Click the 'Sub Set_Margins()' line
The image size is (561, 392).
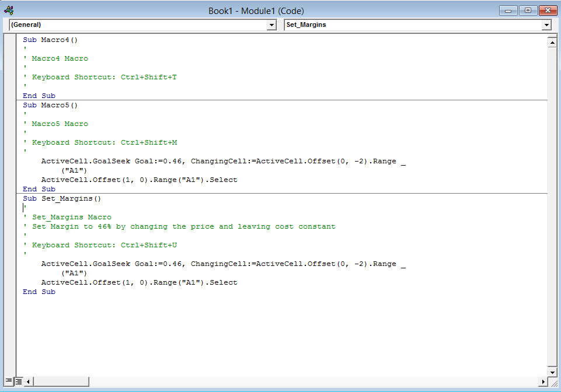[62, 198]
